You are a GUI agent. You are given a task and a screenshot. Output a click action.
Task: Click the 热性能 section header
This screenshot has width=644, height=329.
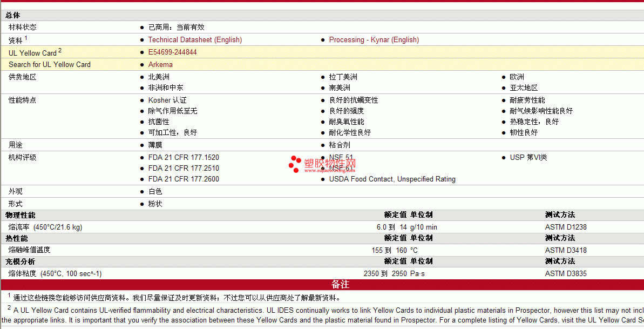coord(16,239)
